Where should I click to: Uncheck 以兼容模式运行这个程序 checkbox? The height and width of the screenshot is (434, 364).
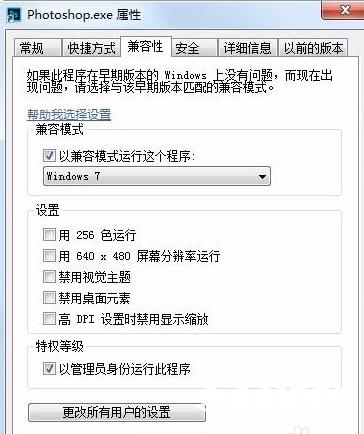click(x=49, y=155)
